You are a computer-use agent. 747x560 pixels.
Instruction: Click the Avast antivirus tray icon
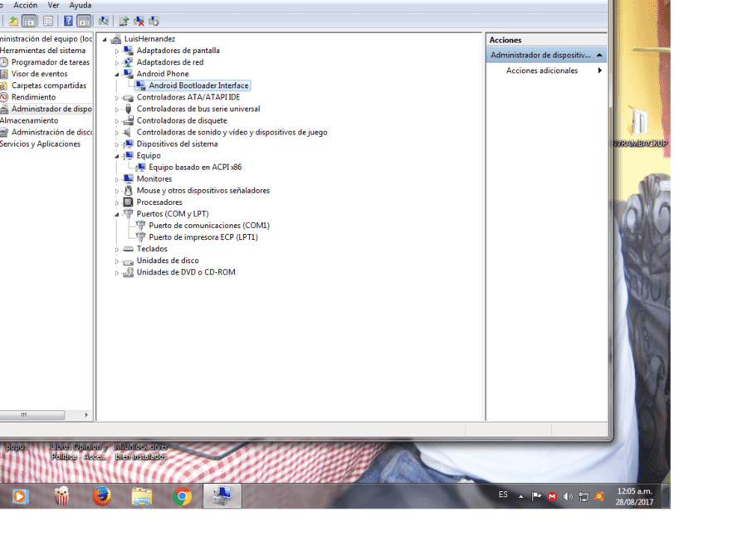[598, 497]
